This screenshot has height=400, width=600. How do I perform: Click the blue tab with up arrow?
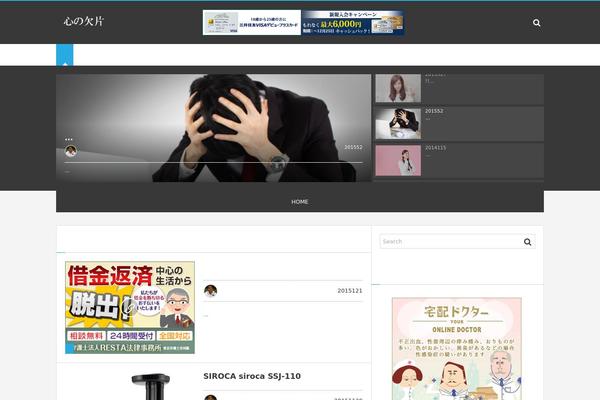(65, 55)
